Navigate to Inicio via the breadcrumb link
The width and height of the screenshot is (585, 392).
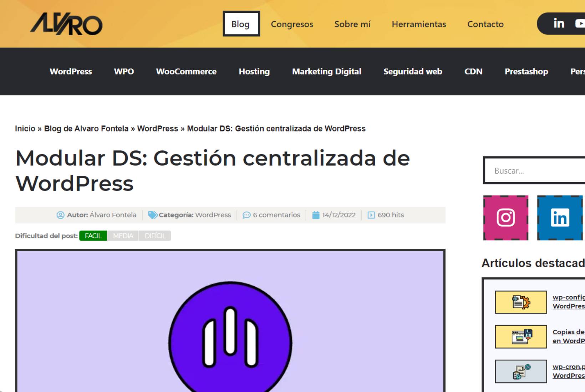[x=24, y=128]
